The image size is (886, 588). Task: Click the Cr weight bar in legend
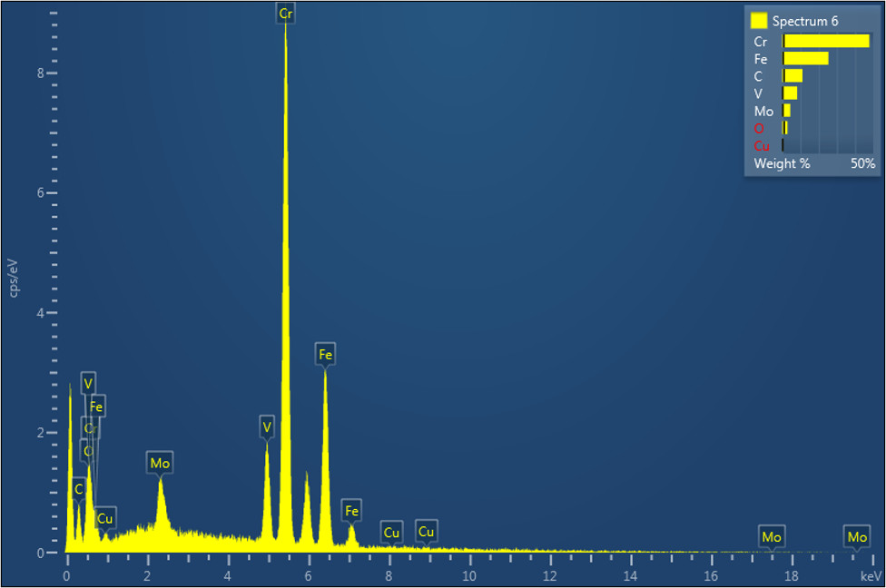tap(826, 41)
